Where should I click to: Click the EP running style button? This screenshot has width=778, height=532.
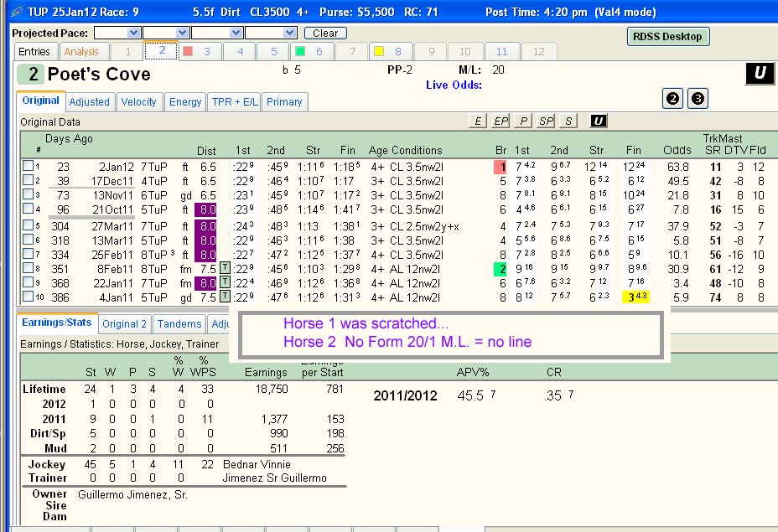click(501, 121)
